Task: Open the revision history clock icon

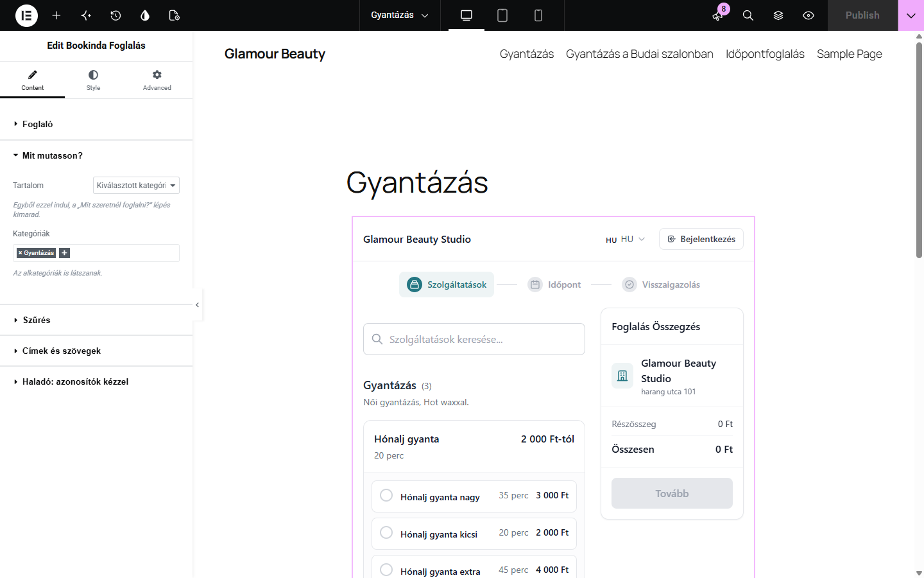Action: [116, 15]
